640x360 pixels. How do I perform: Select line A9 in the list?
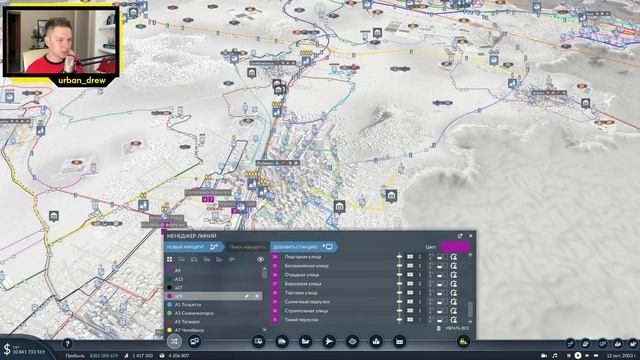[213, 270]
